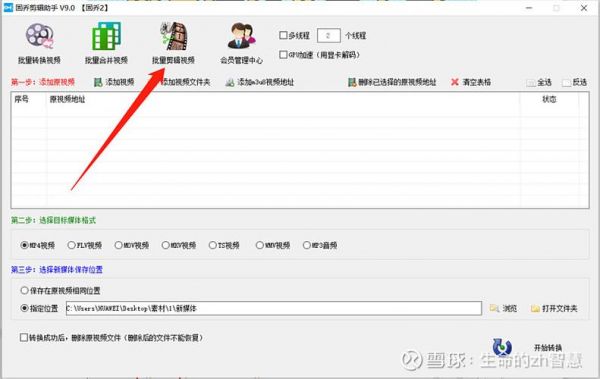Viewport: 600px width, 379px height.
Task: Click the 反选 invert-selection icon
Action: point(566,83)
